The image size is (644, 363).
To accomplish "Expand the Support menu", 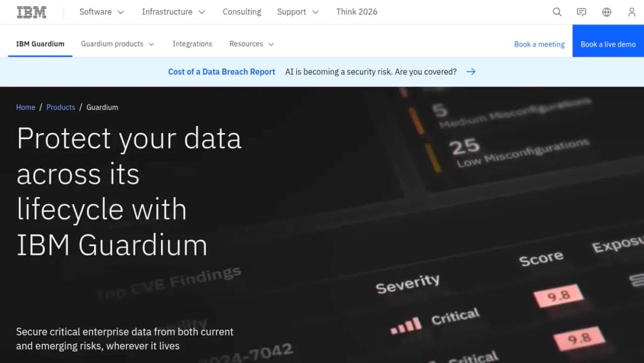I will click(298, 12).
